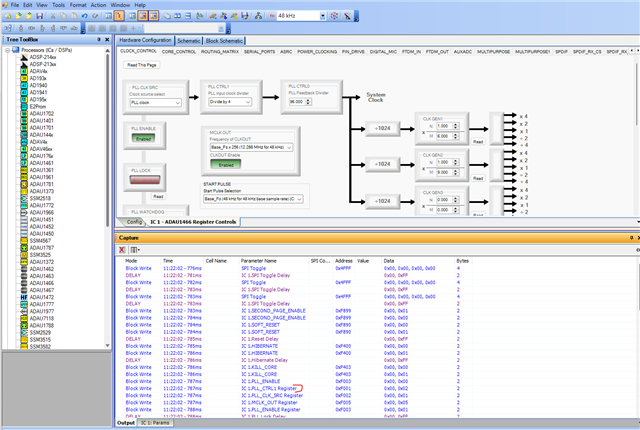Click the Copy icon in toolbar
This screenshot has width=640, height=430.
[x=63, y=16]
